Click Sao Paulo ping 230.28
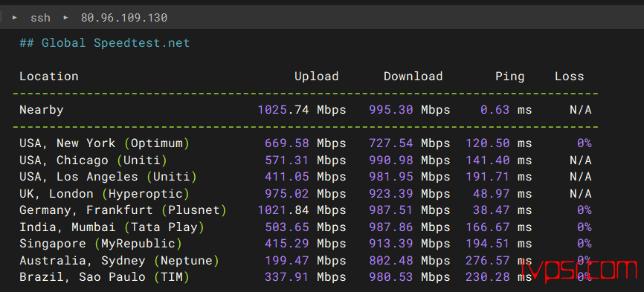Screen dimensions: 644x292 488,277
